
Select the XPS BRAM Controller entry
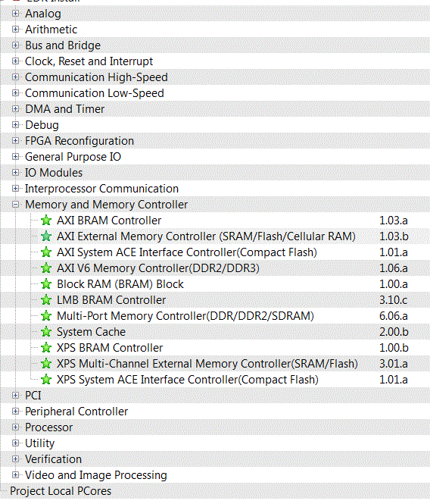click(110, 348)
